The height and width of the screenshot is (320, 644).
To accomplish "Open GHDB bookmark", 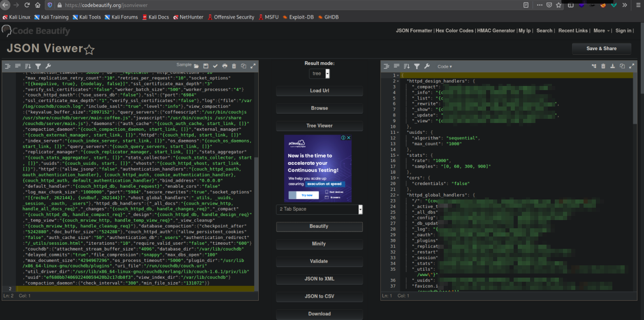I will coord(329,17).
